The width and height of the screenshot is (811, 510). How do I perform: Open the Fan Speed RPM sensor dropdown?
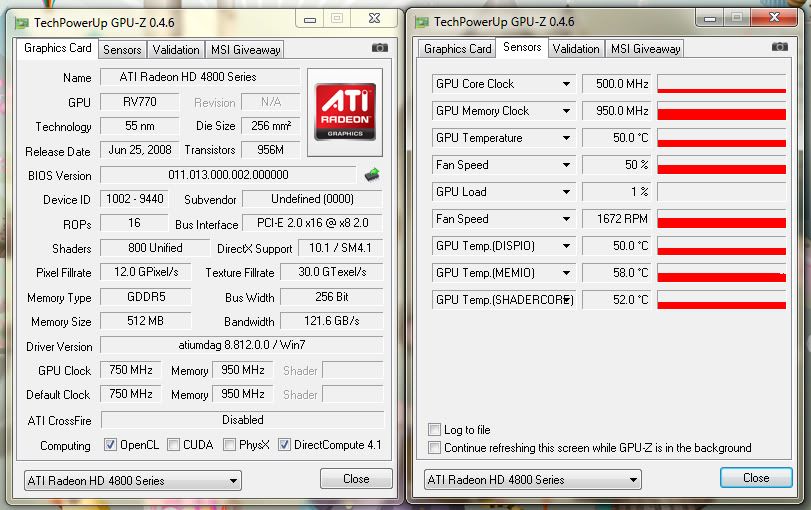pyautogui.click(x=566, y=219)
